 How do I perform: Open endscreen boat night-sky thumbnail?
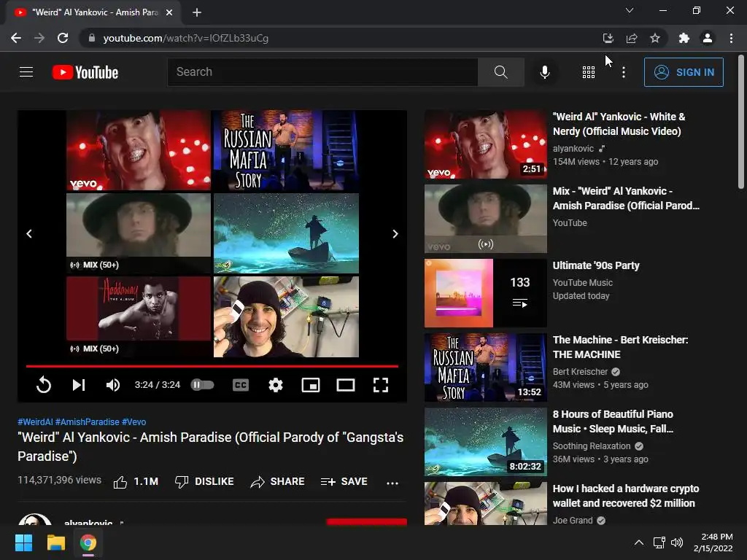286,233
